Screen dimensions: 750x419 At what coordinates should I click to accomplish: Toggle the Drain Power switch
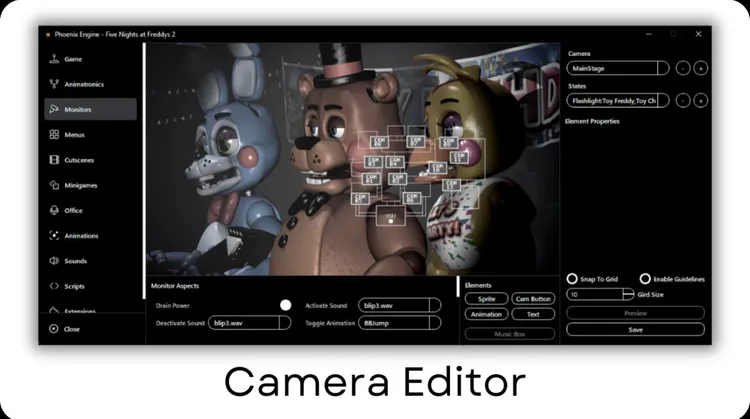(286, 305)
